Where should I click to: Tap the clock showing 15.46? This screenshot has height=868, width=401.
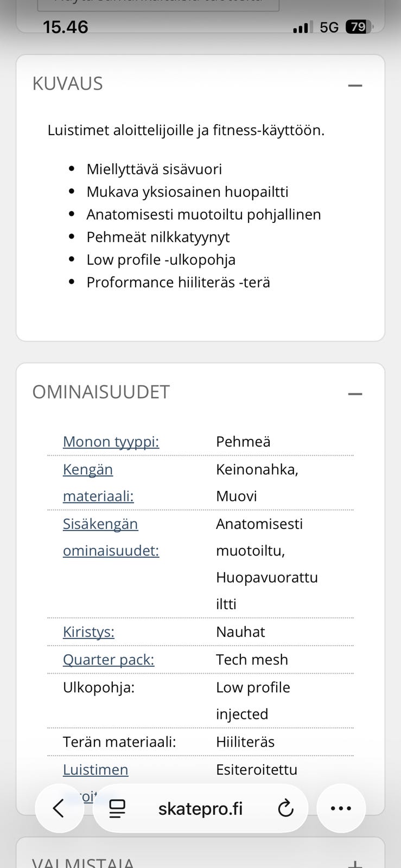coord(66,27)
